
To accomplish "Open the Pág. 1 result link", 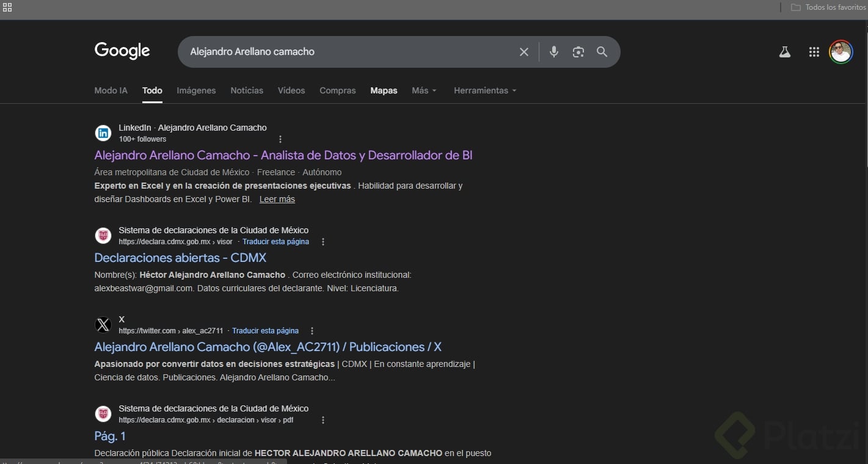I will pyautogui.click(x=110, y=436).
